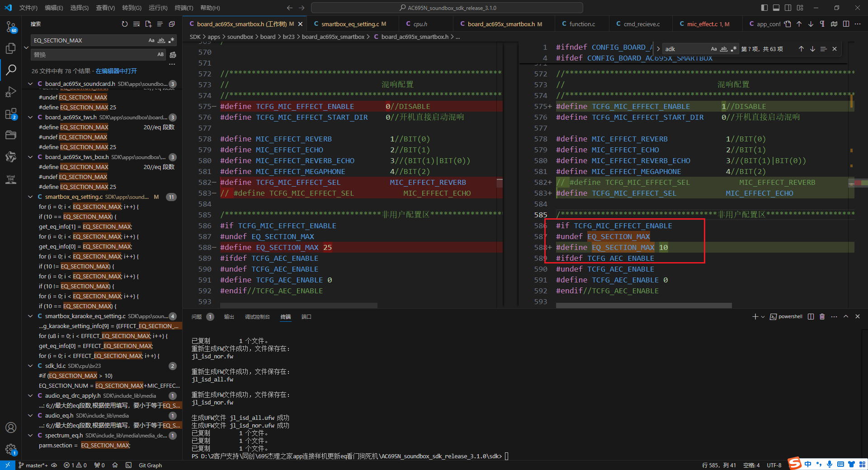Click the horizontal scrollbar of the left diff pane
Viewport: 868px width, 470px height.
299,305
